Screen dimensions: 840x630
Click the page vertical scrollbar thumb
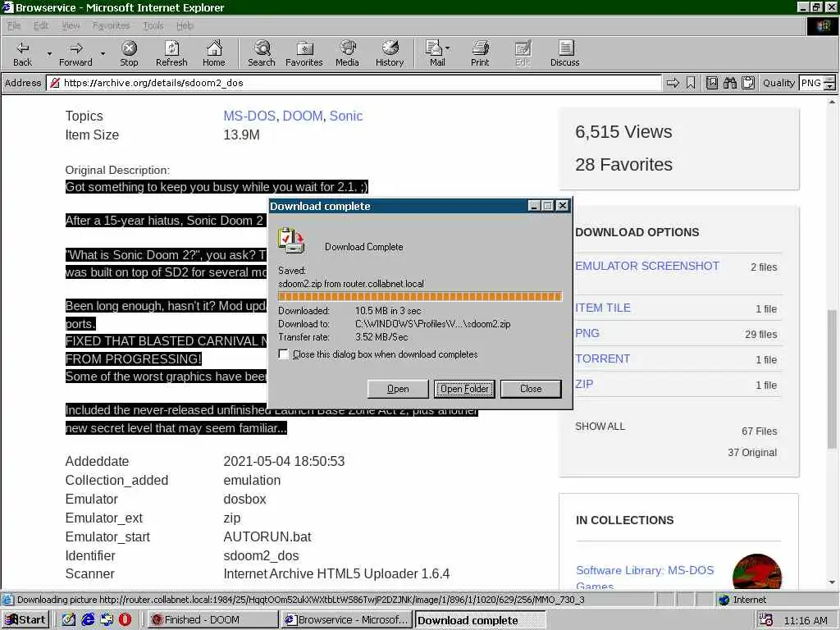pos(832,378)
